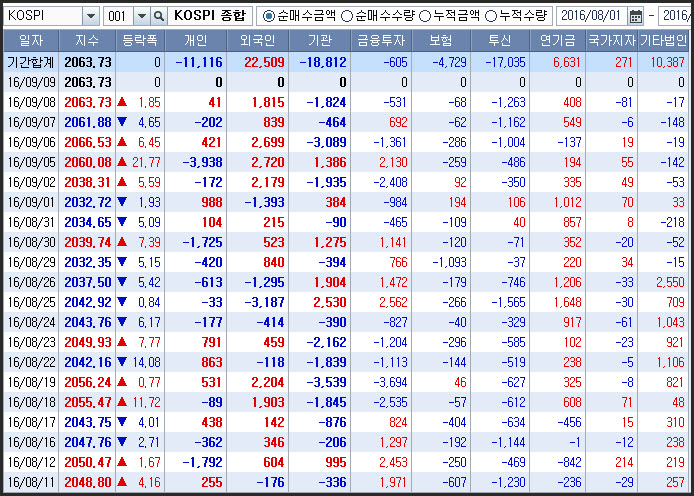Click the 지수 column header
Screen dimensions: 694x496
click(87, 41)
